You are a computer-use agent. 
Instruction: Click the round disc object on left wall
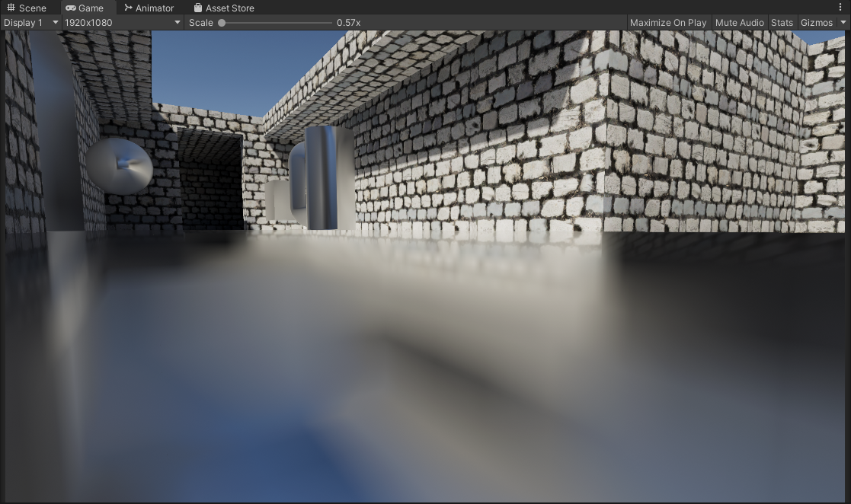119,165
